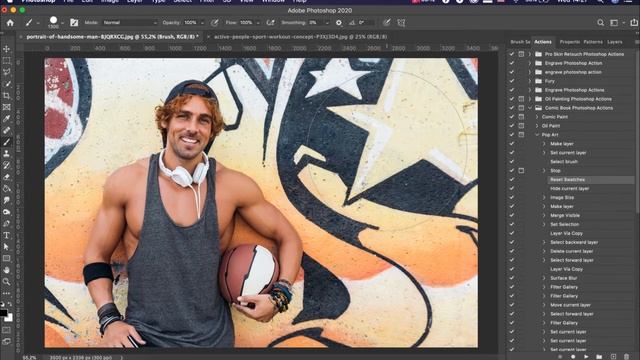Viewport: 640px width, 360px height.
Task: Expand the Fury action set
Action: (530, 81)
